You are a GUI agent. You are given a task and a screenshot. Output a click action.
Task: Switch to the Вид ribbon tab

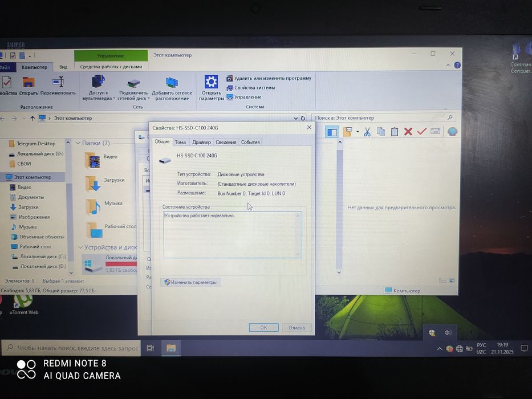[x=63, y=67]
